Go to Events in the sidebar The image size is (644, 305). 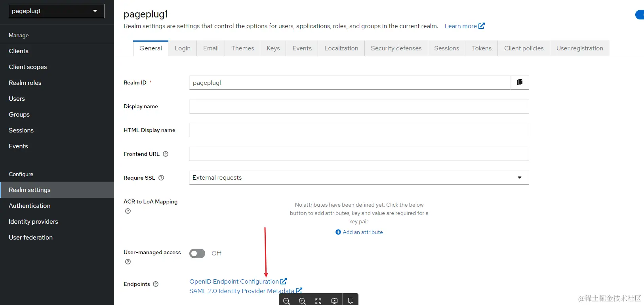57,146
